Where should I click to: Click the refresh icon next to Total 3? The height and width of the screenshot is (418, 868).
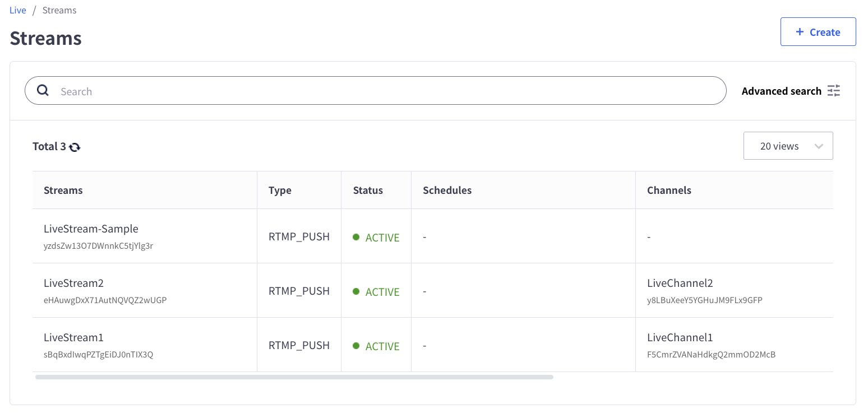coord(75,147)
